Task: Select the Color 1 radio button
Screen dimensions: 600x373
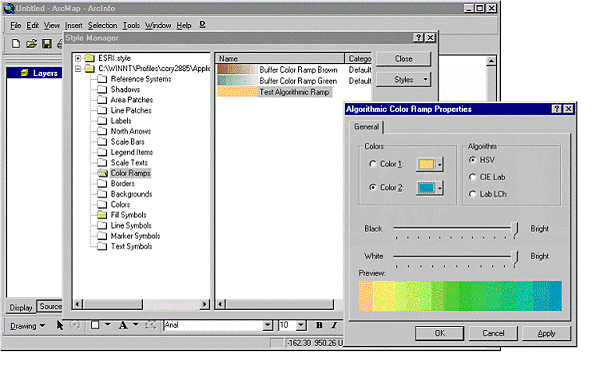Action: tap(373, 164)
